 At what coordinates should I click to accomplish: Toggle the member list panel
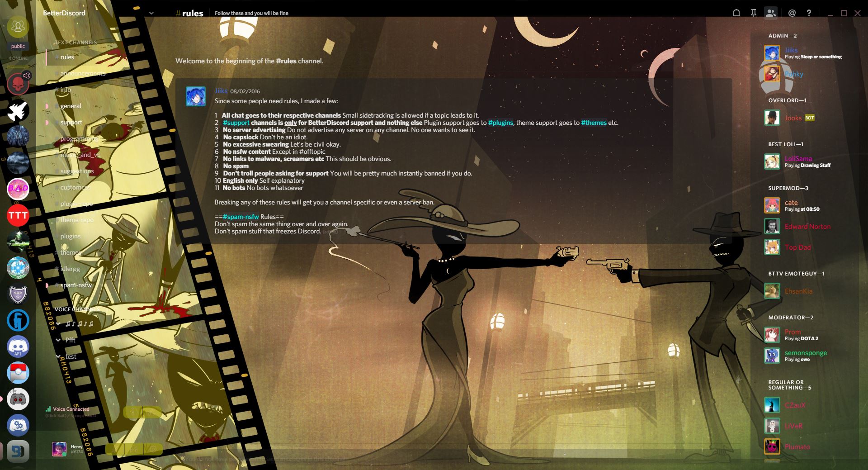tap(770, 13)
